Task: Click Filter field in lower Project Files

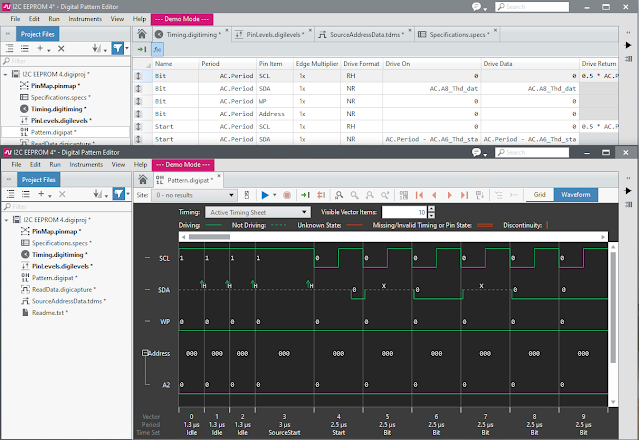Action: (66, 207)
